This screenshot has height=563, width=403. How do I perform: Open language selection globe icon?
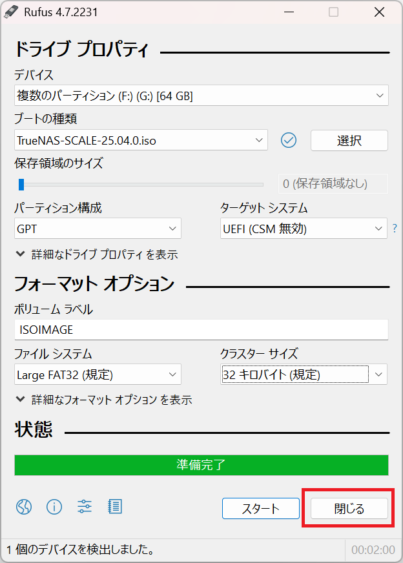click(24, 507)
